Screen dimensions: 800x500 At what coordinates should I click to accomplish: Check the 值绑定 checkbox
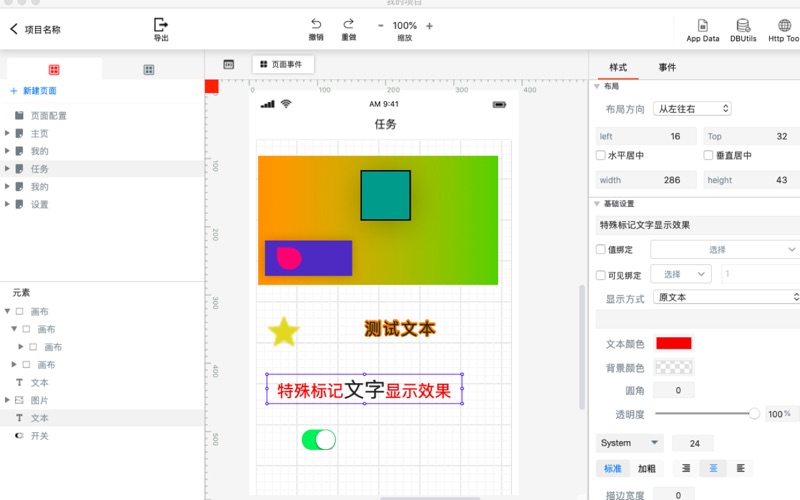coord(601,249)
